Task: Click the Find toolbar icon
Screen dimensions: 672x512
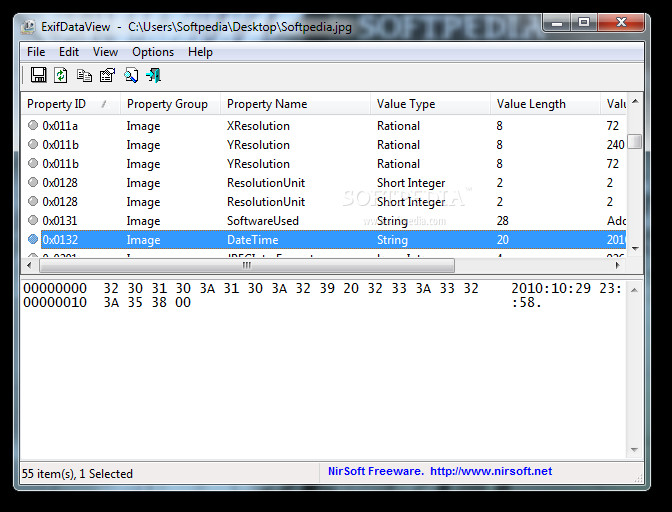Action: click(x=131, y=75)
